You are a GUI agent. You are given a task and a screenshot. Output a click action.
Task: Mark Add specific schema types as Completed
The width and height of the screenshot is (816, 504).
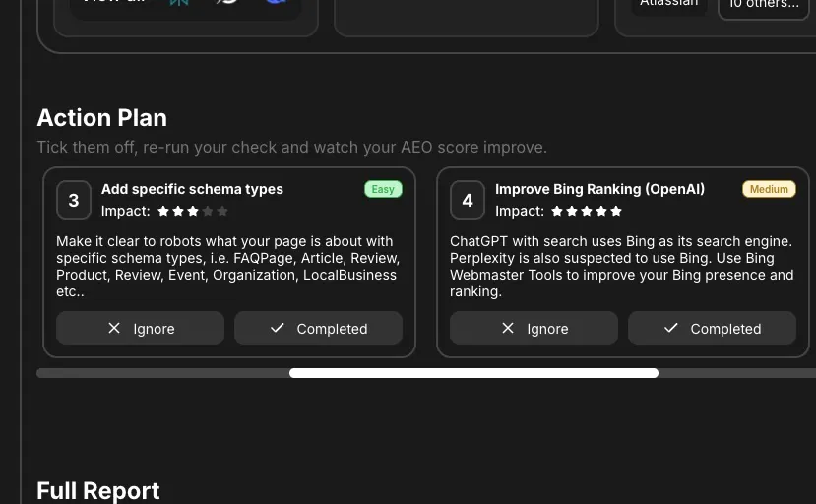[318, 328]
